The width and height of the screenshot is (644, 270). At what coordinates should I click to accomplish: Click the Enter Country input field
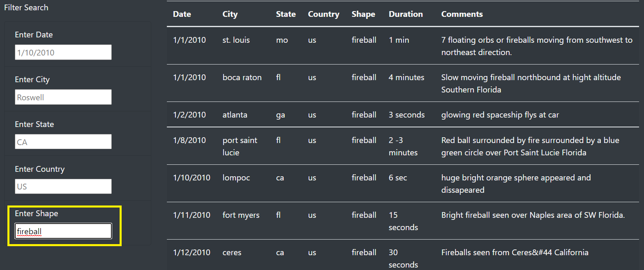63,186
